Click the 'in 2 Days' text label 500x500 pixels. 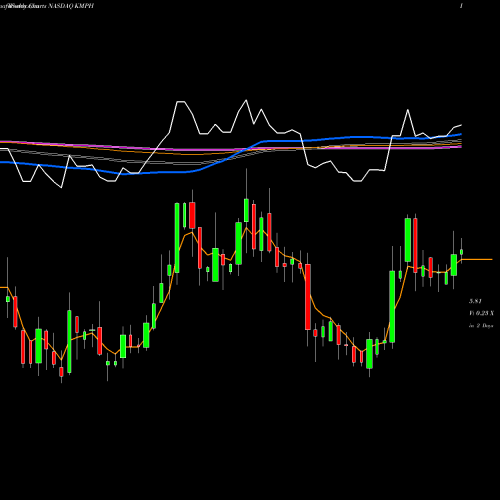[x=481, y=326]
